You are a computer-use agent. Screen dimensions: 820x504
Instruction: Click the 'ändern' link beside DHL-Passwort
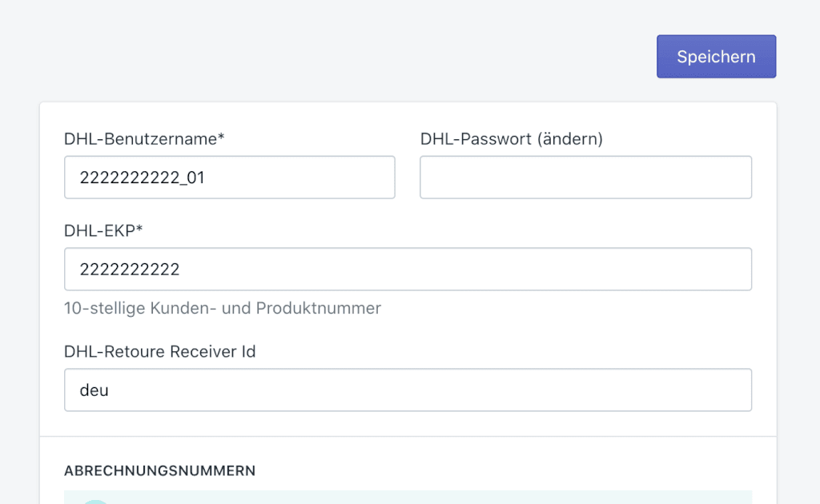click(x=569, y=139)
